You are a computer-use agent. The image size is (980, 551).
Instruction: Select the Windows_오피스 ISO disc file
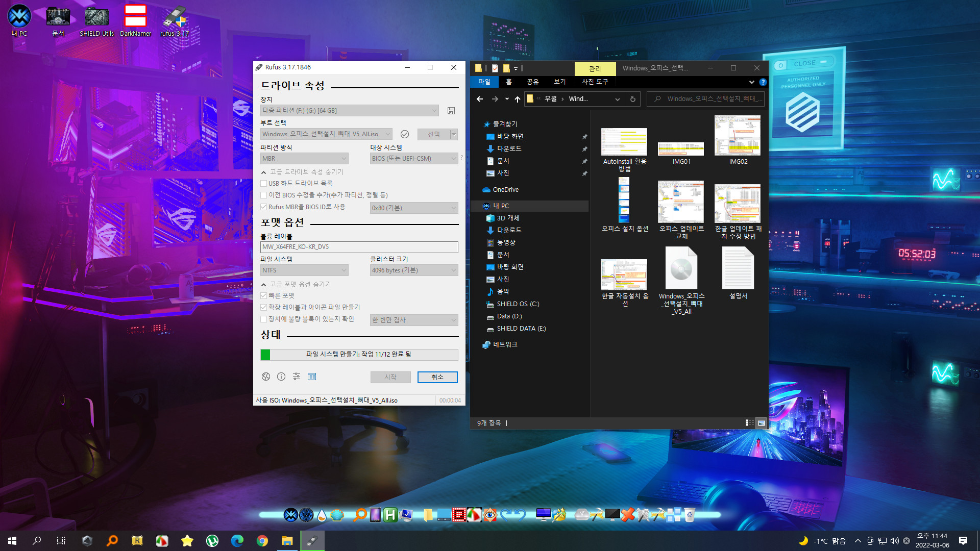click(x=681, y=281)
